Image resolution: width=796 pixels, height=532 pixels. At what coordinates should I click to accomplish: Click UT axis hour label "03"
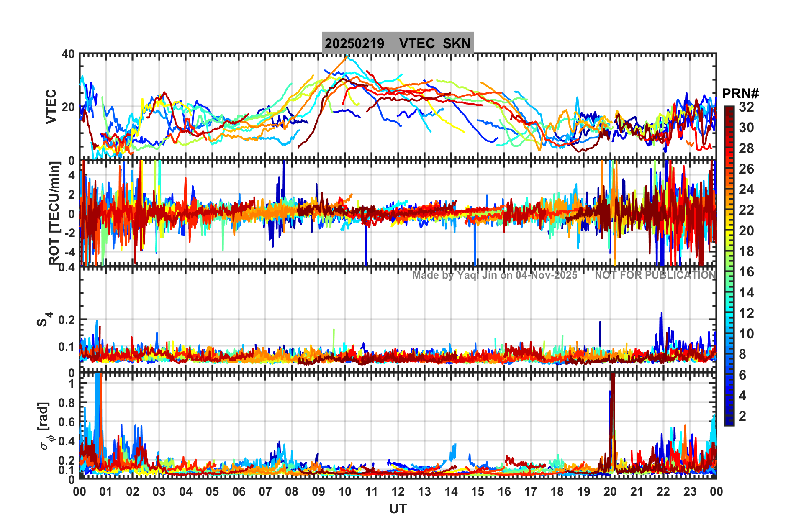click(159, 491)
